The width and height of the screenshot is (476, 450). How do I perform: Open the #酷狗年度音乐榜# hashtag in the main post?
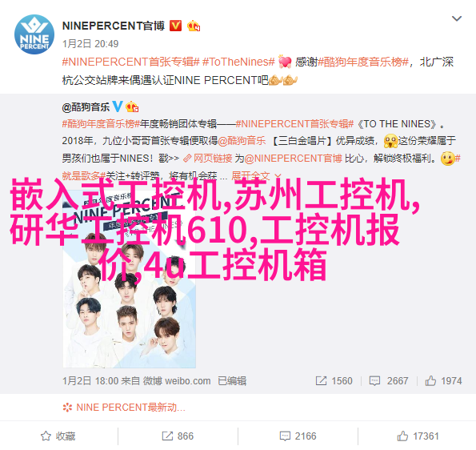tap(363, 62)
